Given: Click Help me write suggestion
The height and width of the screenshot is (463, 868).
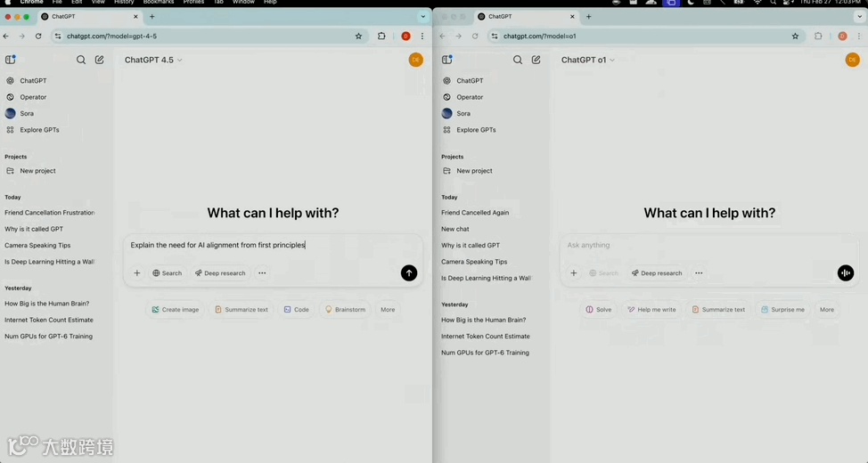Looking at the screenshot, I should pos(651,310).
